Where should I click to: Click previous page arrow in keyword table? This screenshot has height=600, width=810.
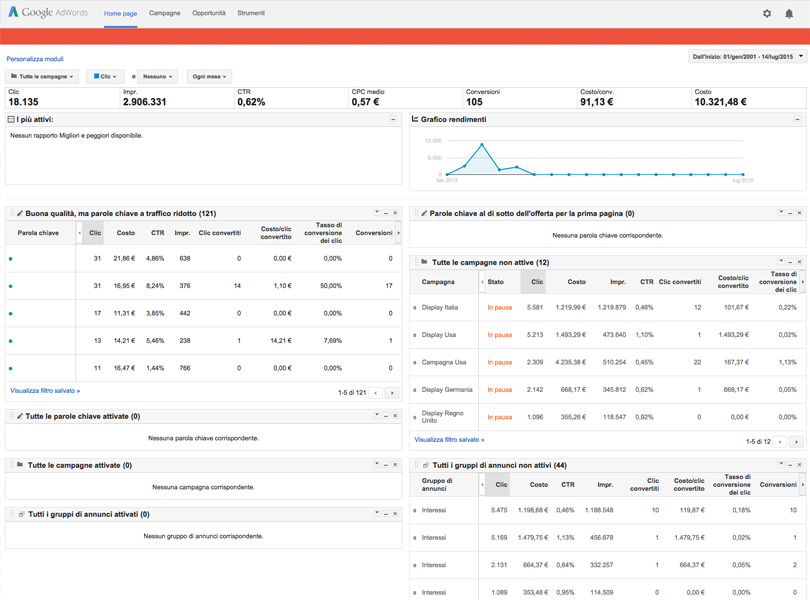[x=376, y=393]
